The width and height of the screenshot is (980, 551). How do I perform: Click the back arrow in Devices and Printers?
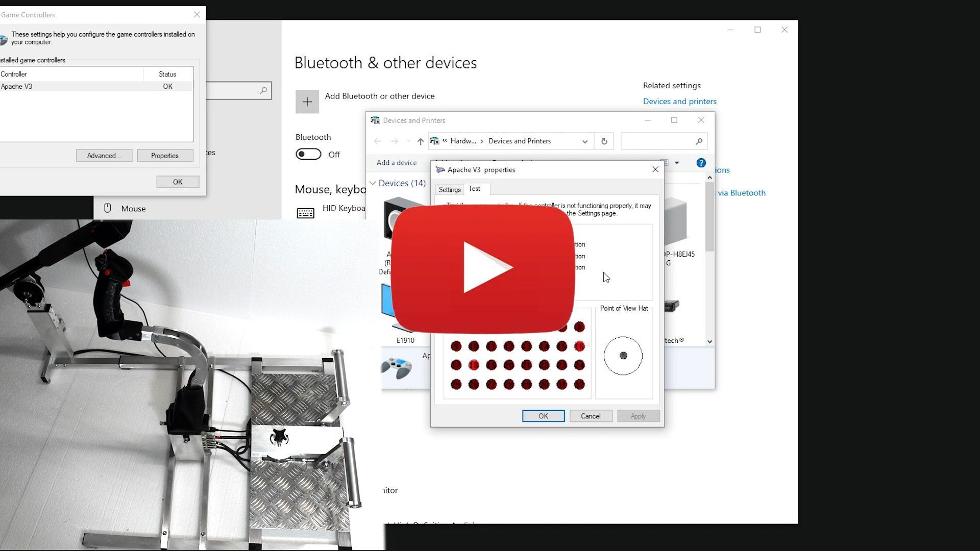[377, 141]
